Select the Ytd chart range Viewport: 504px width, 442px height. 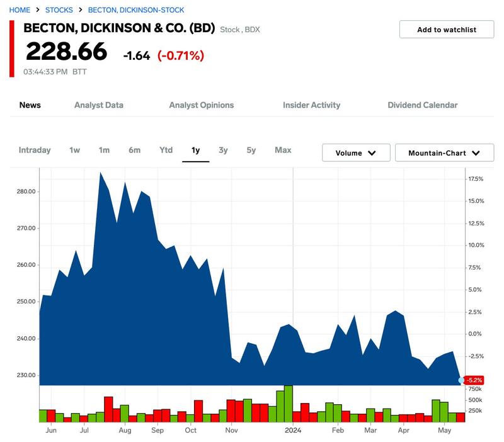[166, 150]
